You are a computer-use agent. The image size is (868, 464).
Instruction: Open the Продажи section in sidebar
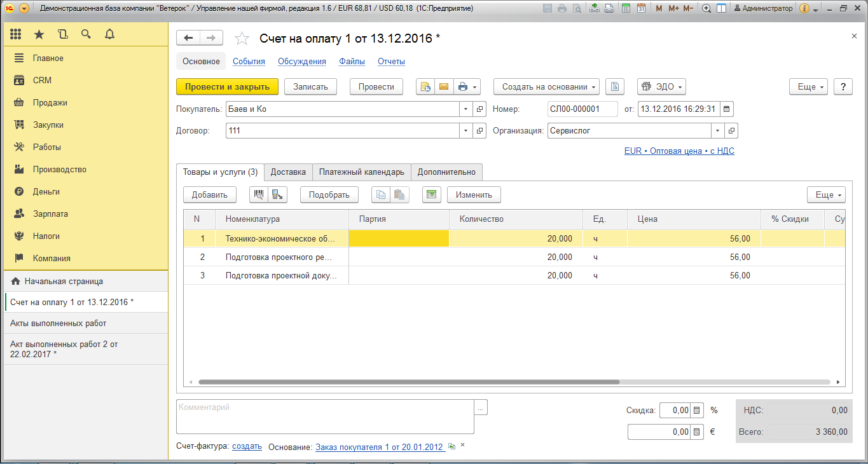50,103
